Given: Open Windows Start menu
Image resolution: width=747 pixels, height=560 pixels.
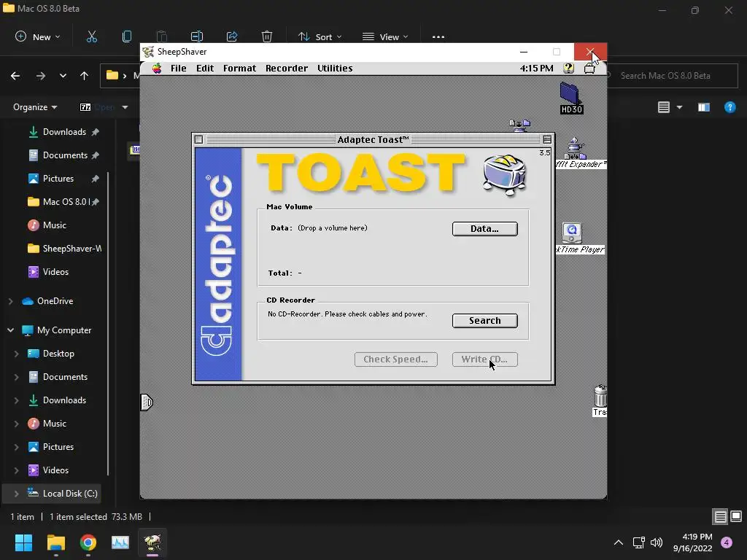Looking at the screenshot, I should (23, 542).
